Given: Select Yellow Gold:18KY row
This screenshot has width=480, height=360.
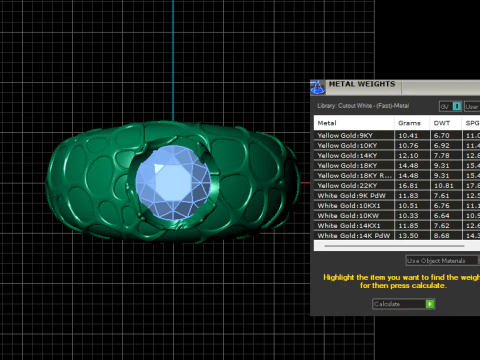Looking at the screenshot, I should pos(397,165).
